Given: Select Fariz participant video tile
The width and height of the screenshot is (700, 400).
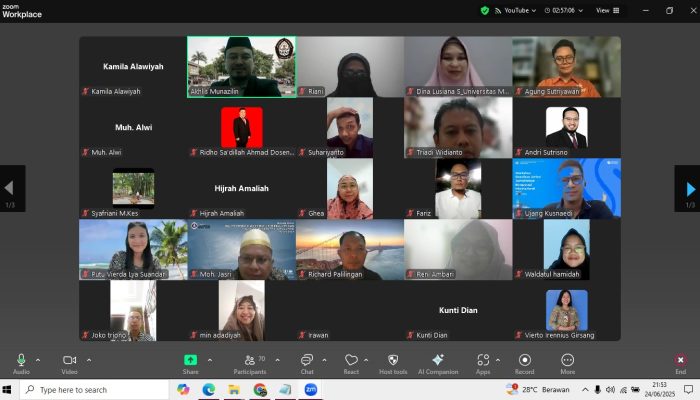Looking at the screenshot, I should point(458,188).
